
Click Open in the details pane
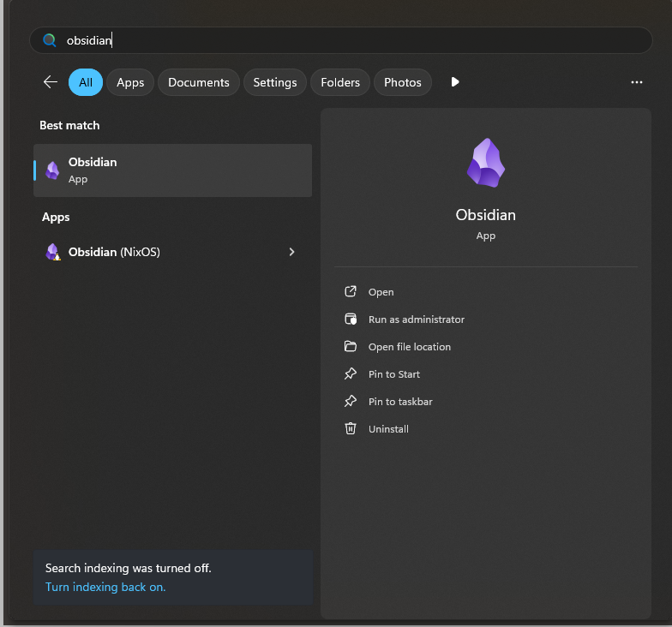point(381,292)
